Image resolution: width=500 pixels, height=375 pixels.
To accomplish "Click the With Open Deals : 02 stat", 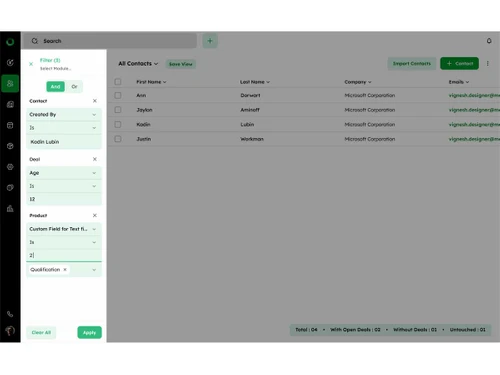I will point(355,330).
